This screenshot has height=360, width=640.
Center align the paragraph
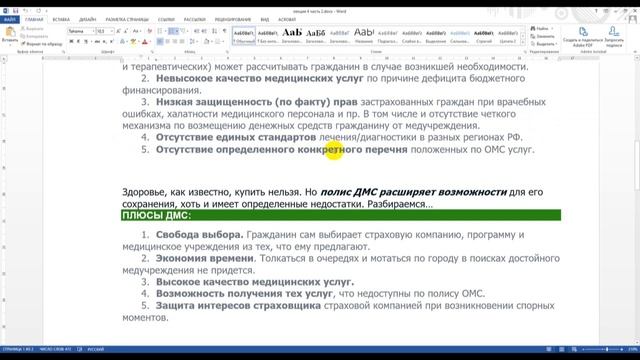click(167, 42)
